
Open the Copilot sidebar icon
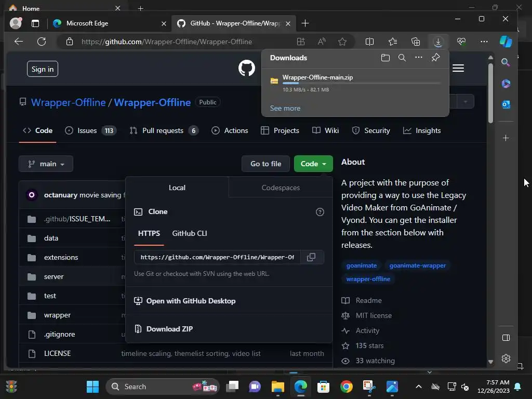(x=506, y=42)
